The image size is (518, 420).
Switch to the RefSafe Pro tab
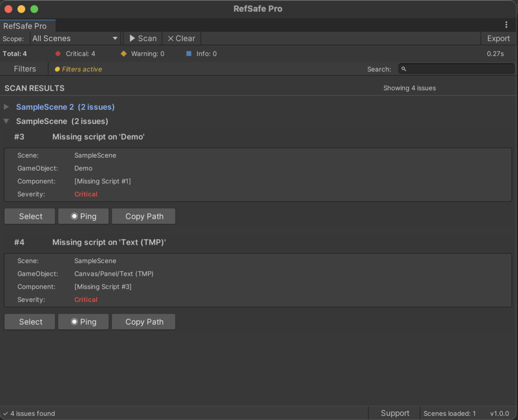tap(27, 26)
